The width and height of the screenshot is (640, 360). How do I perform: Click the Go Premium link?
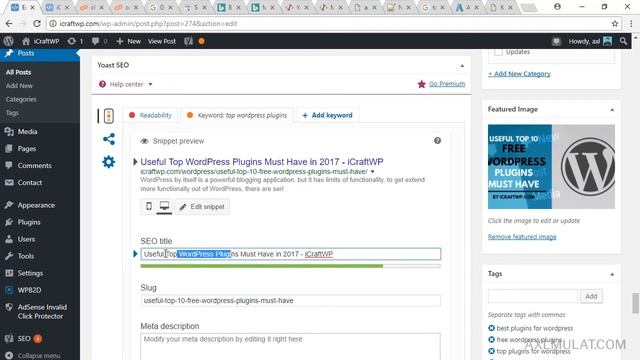point(447,84)
